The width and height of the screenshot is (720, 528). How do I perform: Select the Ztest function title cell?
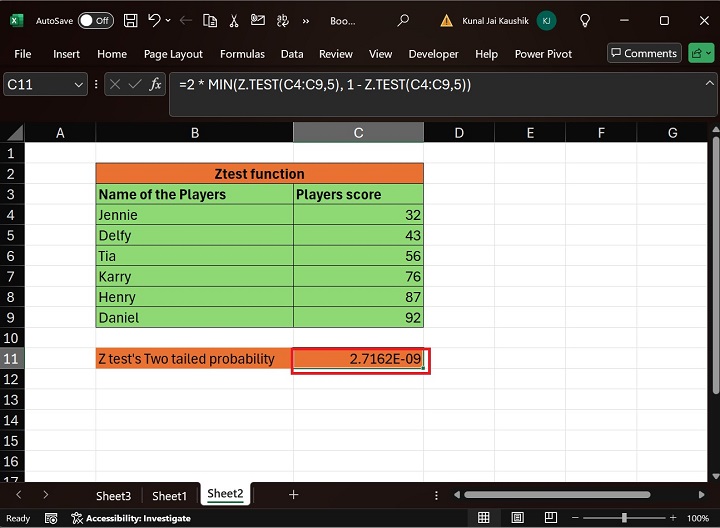(x=259, y=174)
